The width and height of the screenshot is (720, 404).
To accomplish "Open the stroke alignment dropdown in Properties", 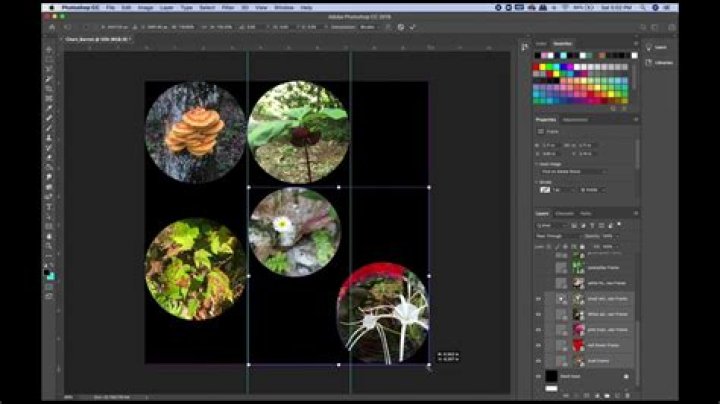I will [x=593, y=190].
